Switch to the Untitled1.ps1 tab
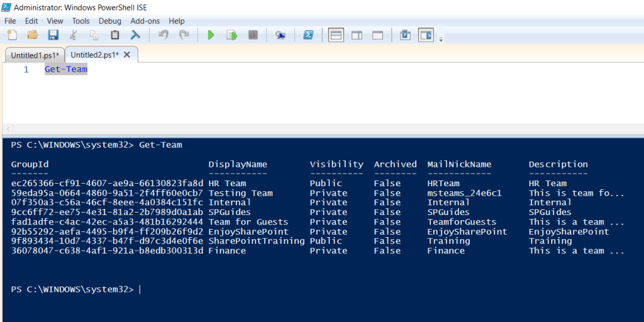 [x=35, y=55]
